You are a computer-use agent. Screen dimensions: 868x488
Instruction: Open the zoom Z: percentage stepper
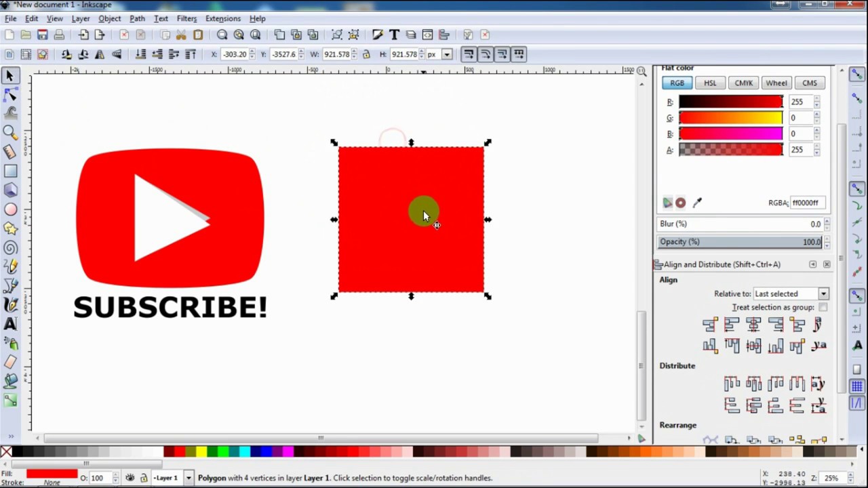(852, 478)
